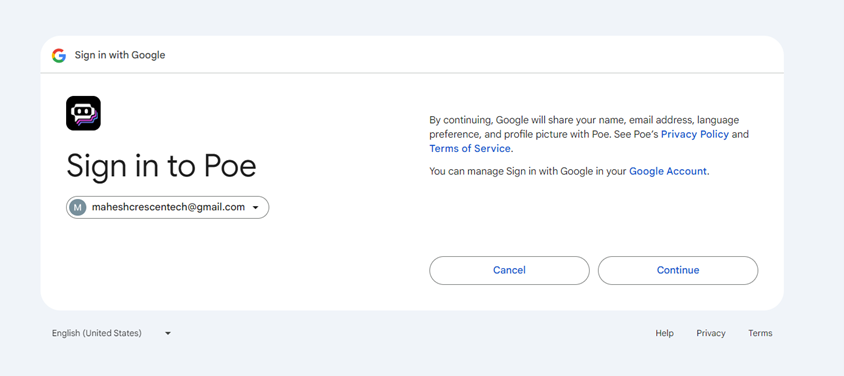Open the Privacy footer link
This screenshot has width=844, height=376.
711,334
